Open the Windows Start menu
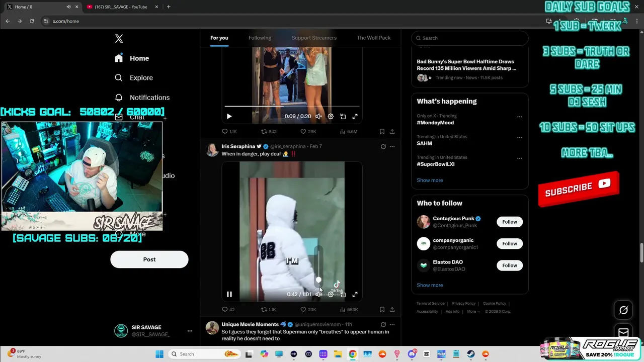 (x=159, y=354)
